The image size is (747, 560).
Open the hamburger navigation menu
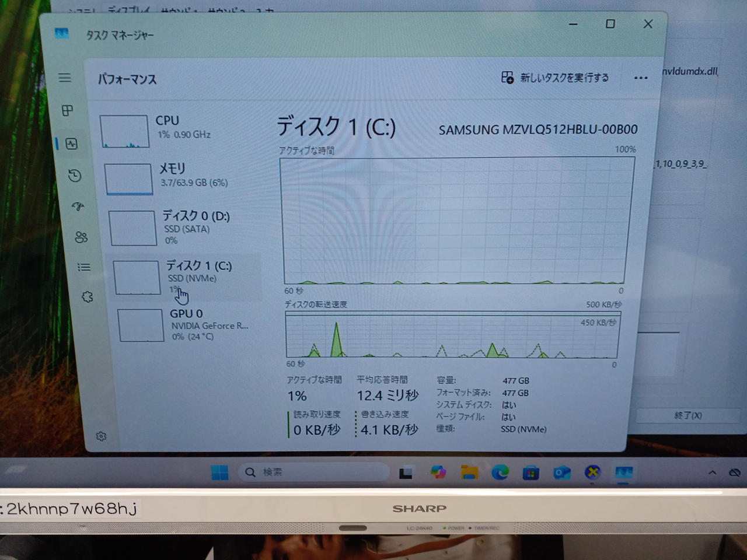[x=65, y=78]
